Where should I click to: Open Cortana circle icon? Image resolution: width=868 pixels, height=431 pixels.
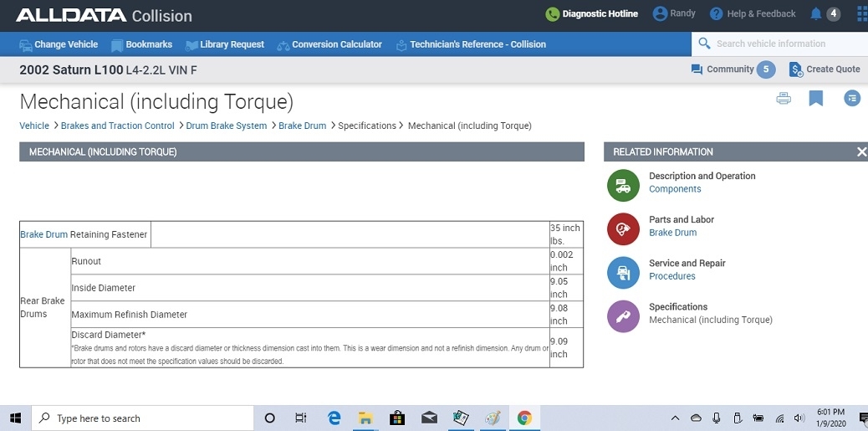point(269,418)
